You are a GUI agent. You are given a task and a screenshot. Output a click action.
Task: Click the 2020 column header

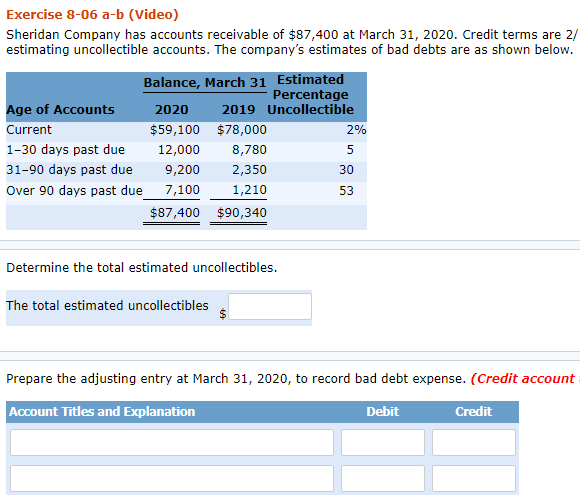click(x=172, y=110)
